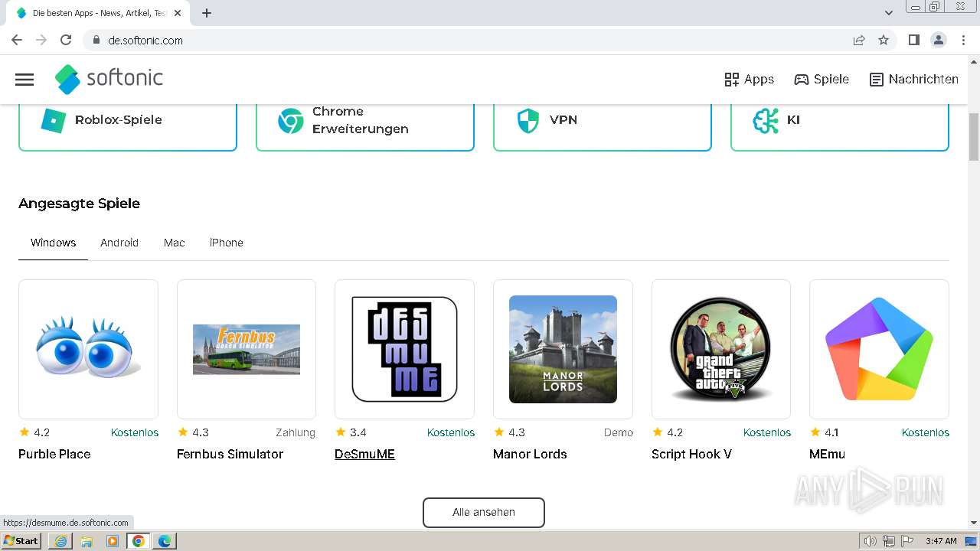Open the VPN category text
980x551 pixels.
coord(563,120)
